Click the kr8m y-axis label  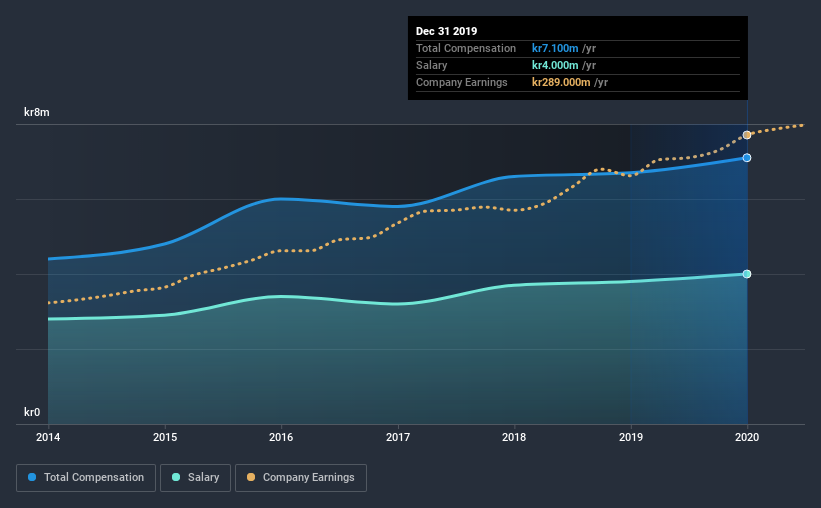(37, 112)
